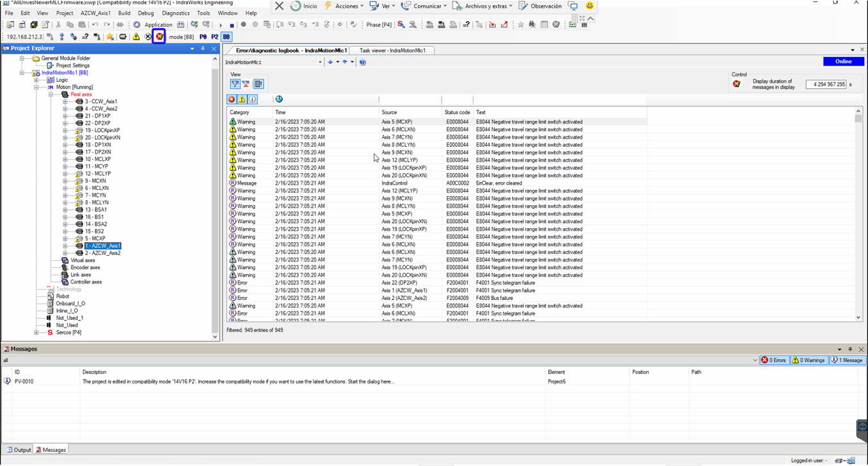Click the Source column header
868x466 pixels.
(411, 112)
